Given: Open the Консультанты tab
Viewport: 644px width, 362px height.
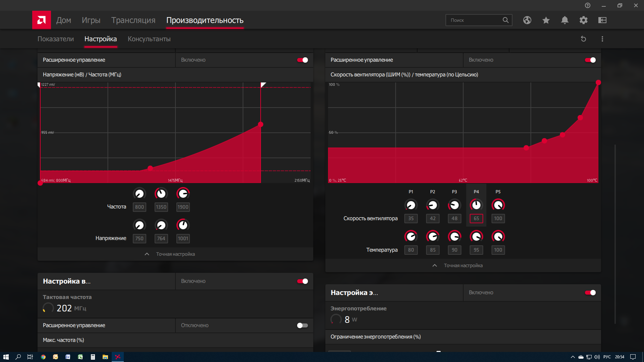Looking at the screenshot, I should point(149,39).
